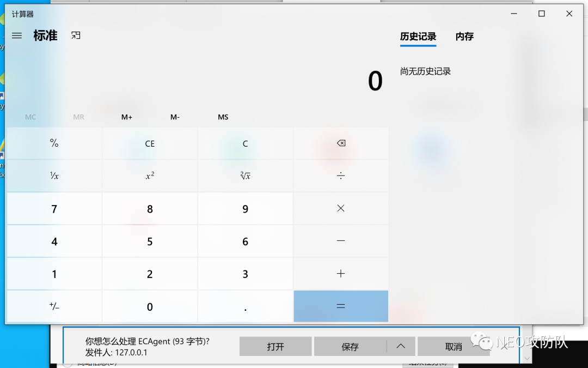Image resolution: width=588 pixels, height=368 pixels.
Task: Click the MC memory clear button
Action: click(30, 117)
